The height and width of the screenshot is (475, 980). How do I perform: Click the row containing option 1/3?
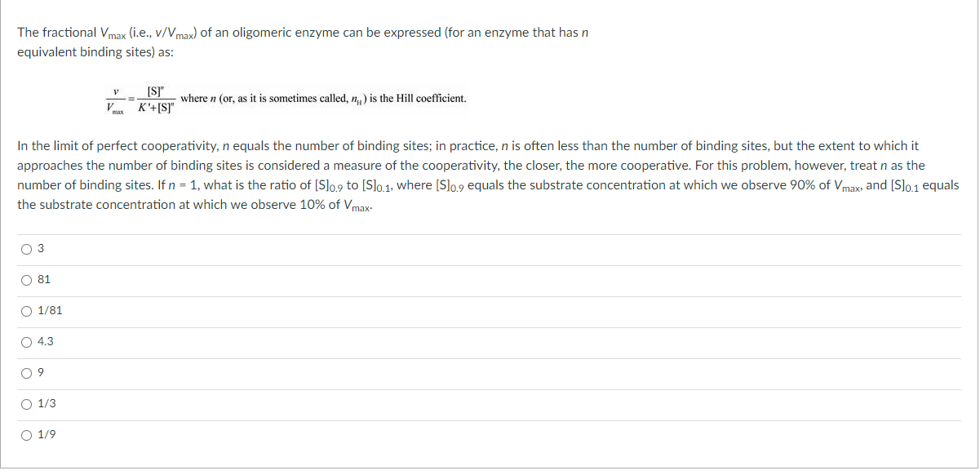pos(326,402)
